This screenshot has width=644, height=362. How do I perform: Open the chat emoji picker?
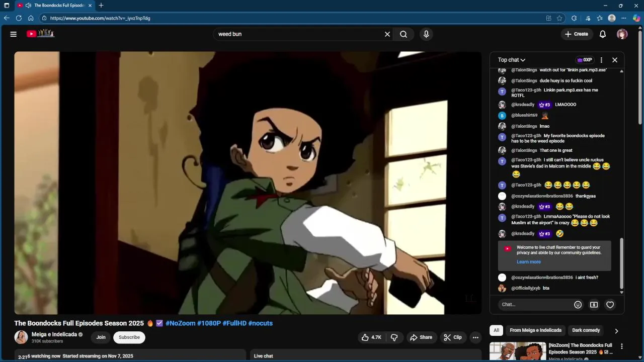pos(578,305)
